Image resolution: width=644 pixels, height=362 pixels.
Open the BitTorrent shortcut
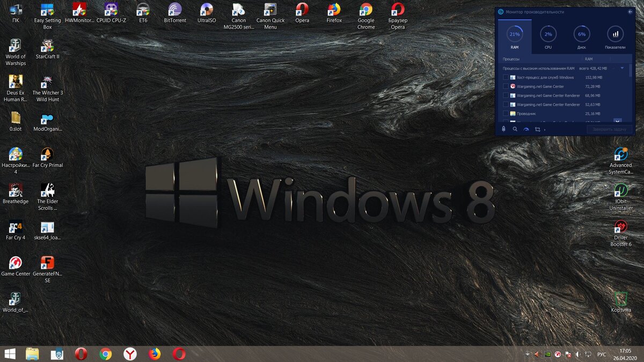[x=175, y=14]
